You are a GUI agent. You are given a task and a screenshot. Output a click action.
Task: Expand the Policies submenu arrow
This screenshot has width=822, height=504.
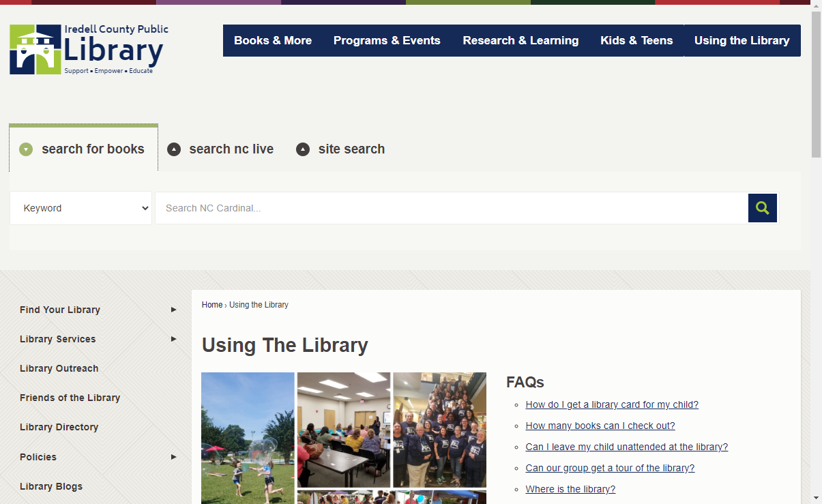click(174, 457)
